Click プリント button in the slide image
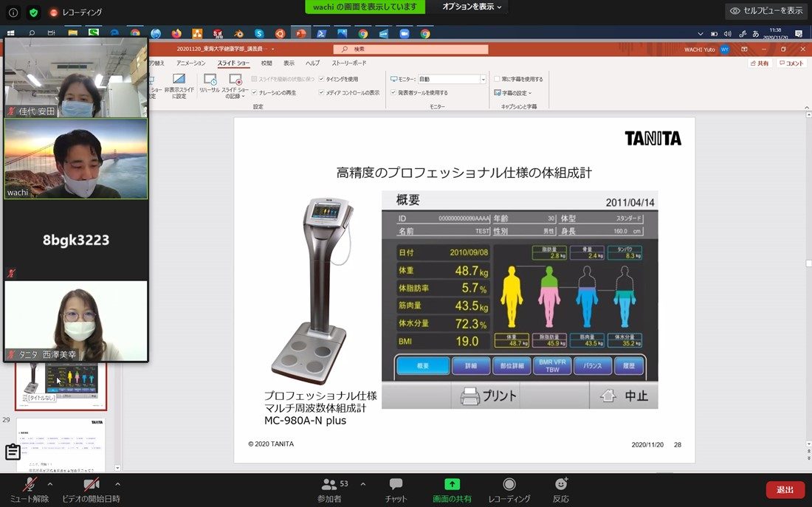The width and height of the screenshot is (812, 507). pos(488,396)
